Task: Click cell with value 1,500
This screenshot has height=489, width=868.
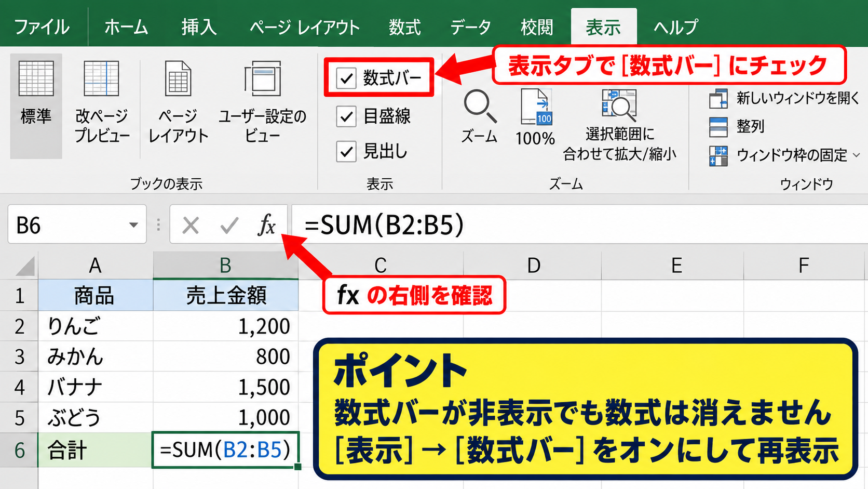Action: [226, 387]
